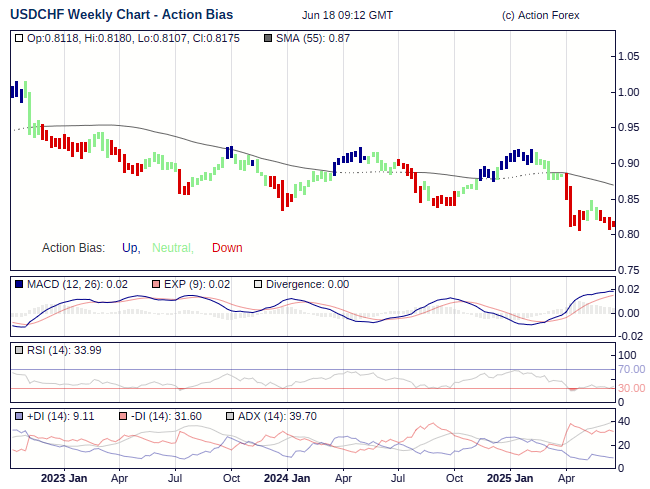Click the Divergence legend swatch
The height and width of the screenshot is (489, 650).
tap(258, 284)
